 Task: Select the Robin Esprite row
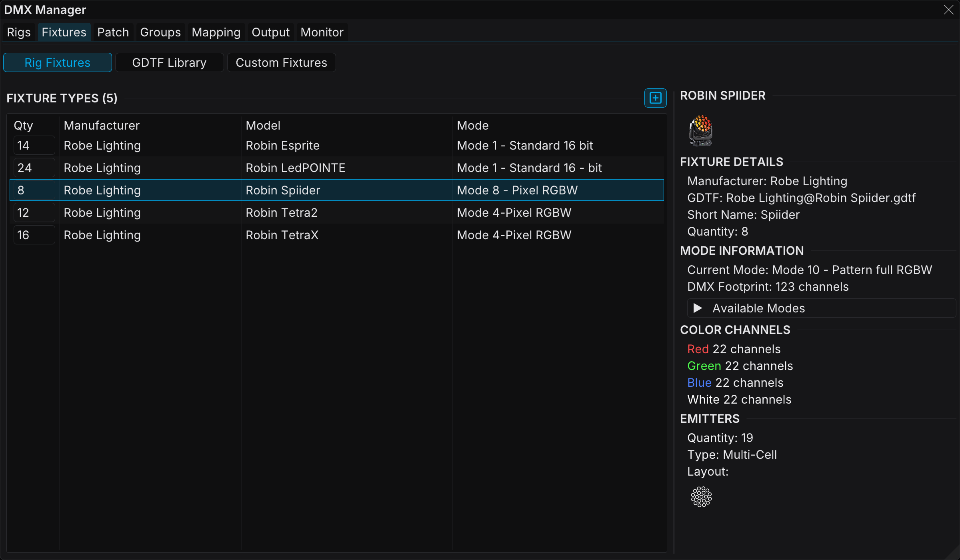[x=337, y=145]
